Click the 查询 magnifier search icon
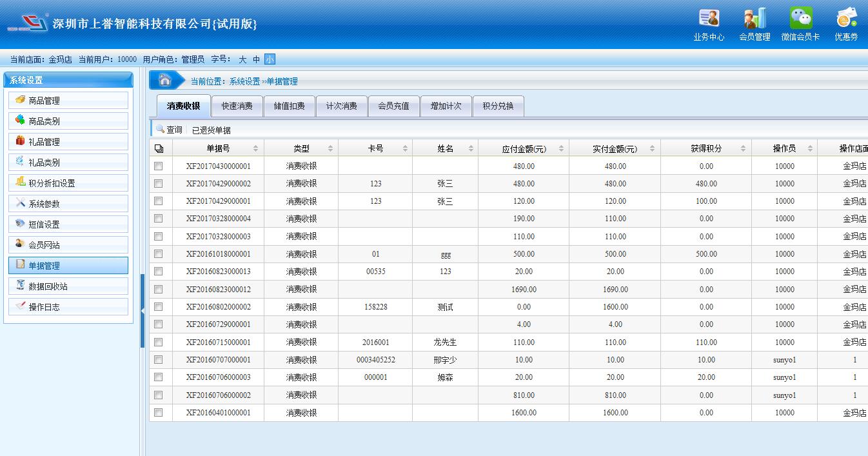 click(x=160, y=129)
